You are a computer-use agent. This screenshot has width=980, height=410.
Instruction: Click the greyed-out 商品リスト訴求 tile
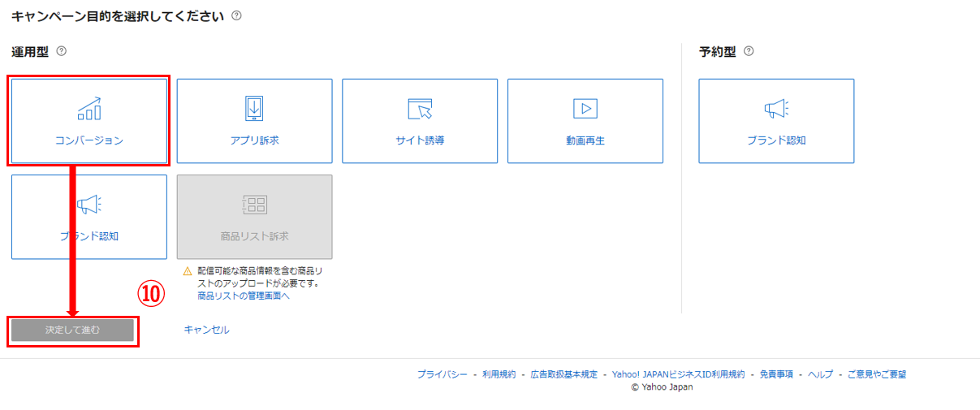(254, 217)
